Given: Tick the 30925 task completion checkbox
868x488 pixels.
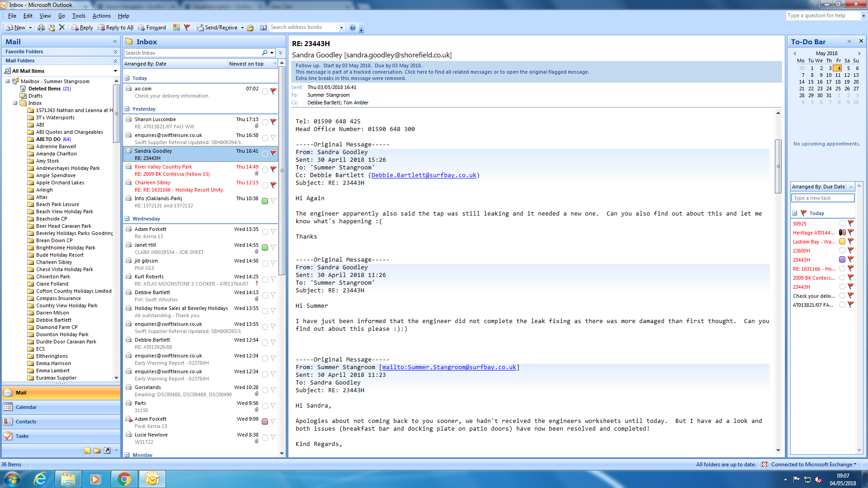Looking at the screenshot, I should click(842, 223).
